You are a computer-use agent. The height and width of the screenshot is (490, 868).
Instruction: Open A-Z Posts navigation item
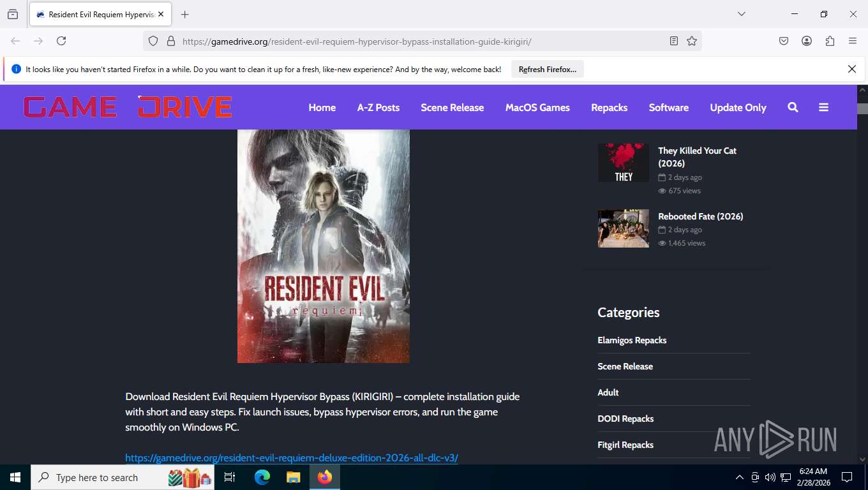click(378, 108)
